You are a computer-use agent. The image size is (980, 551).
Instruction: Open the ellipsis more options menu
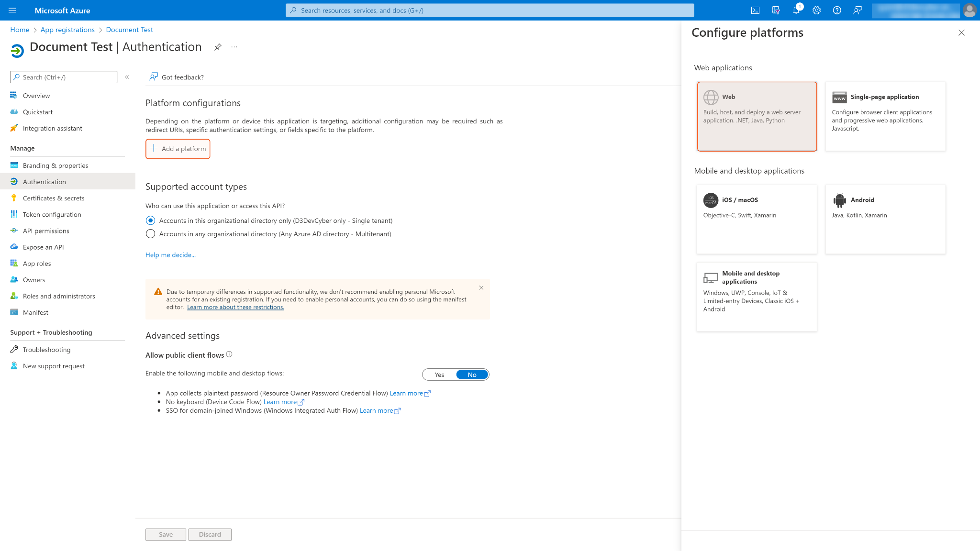click(234, 47)
